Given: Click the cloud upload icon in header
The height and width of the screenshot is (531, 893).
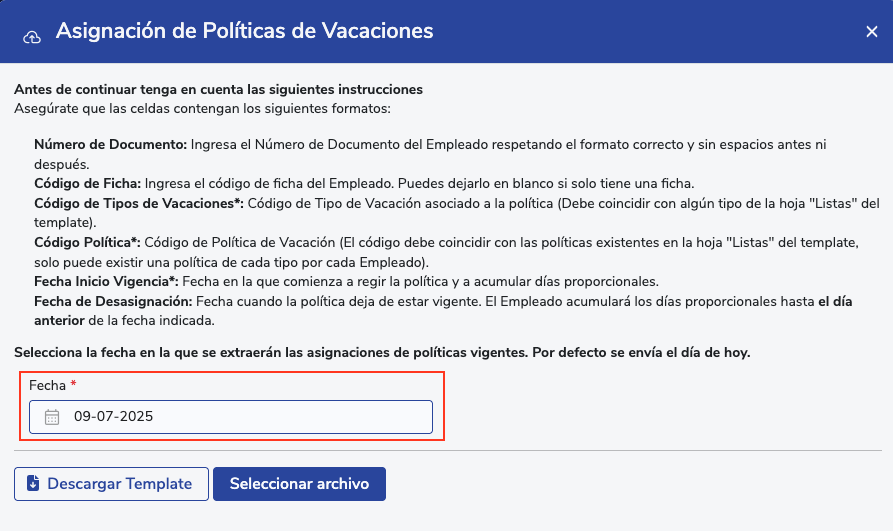Looking at the screenshot, I should point(32,35).
